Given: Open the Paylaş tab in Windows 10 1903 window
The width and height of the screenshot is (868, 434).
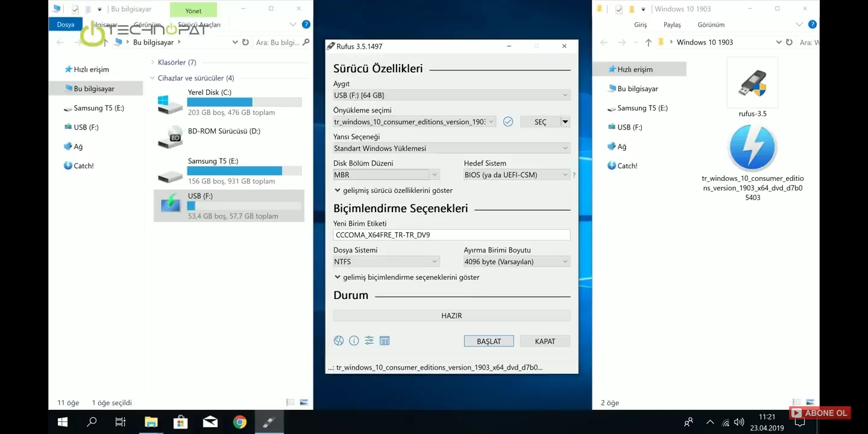Looking at the screenshot, I should [672, 25].
